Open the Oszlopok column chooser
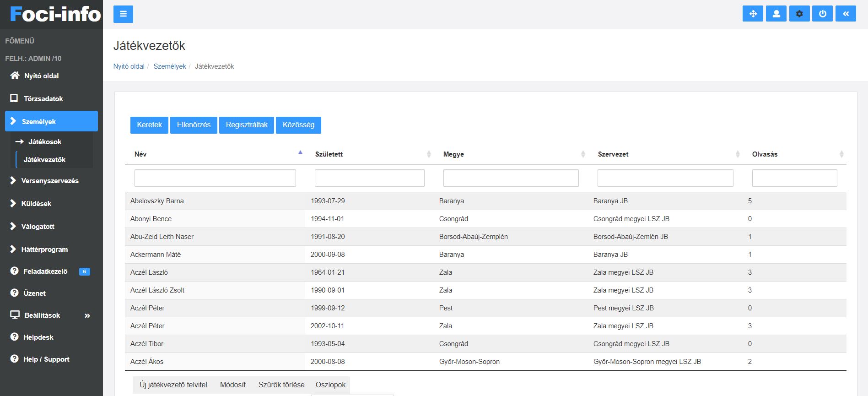 330,385
